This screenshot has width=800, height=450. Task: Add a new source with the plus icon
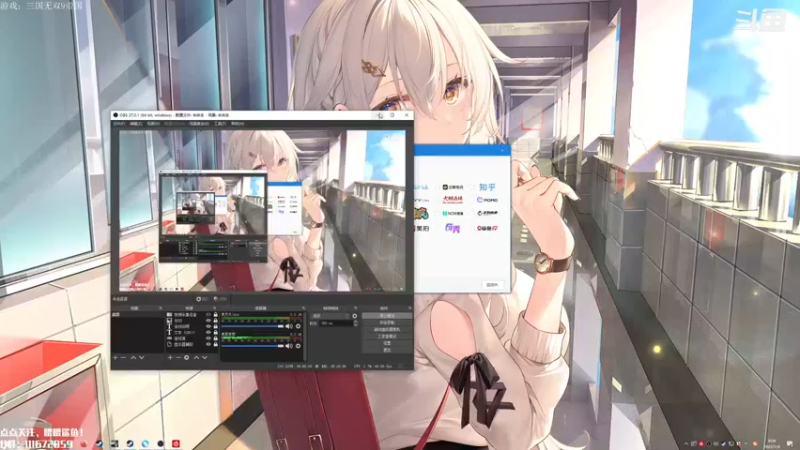tap(170, 358)
